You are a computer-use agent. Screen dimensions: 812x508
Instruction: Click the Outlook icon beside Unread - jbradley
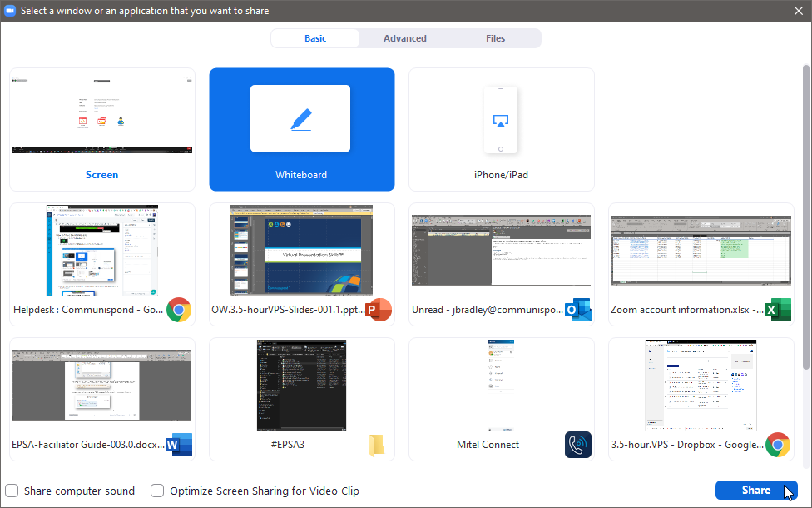coord(578,310)
